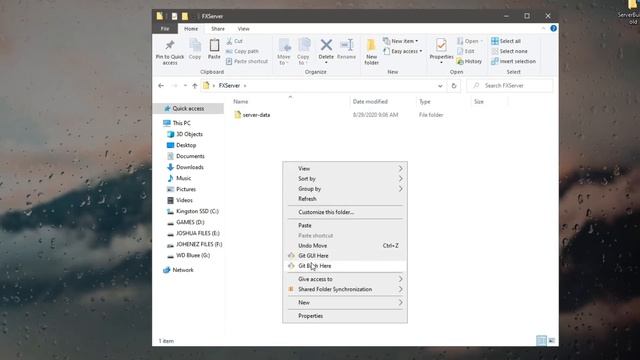
Task: Open GAMES (D:) drive
Action: (x=190, y=222)
